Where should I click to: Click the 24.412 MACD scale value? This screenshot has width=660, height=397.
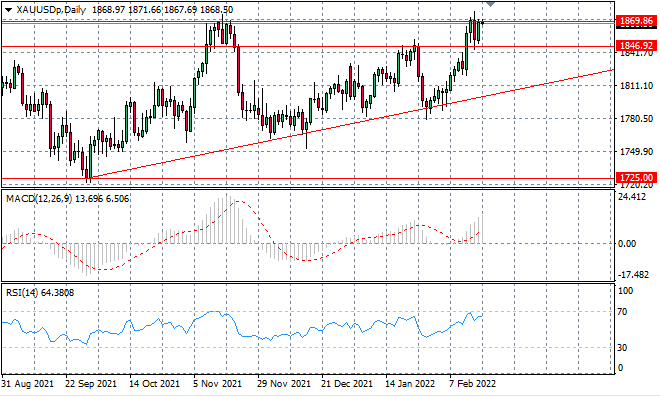coord(631,197)
